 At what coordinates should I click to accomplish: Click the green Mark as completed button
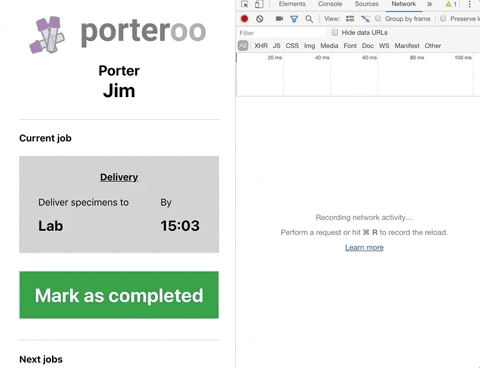click(119, 295)
